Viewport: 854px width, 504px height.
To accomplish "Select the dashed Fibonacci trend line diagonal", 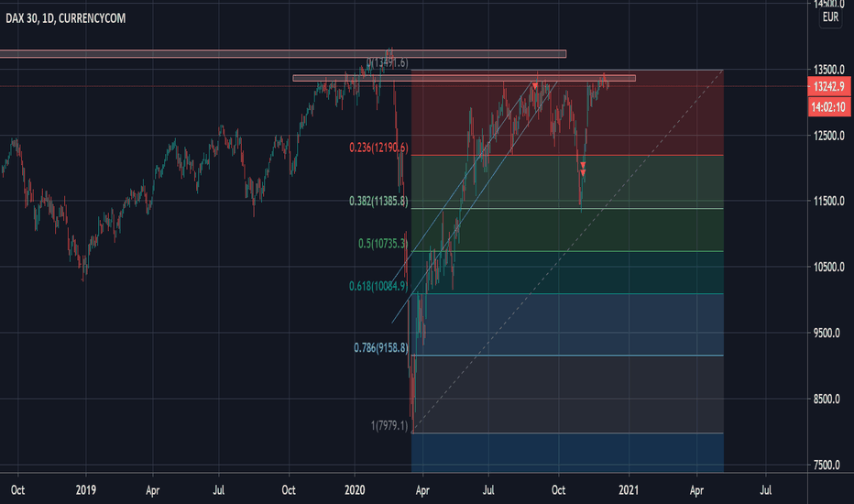I will [x=567, y=252].
